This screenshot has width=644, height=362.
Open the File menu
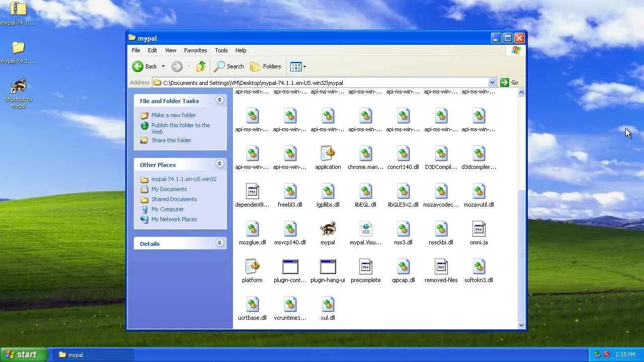[x=136, y=50]
